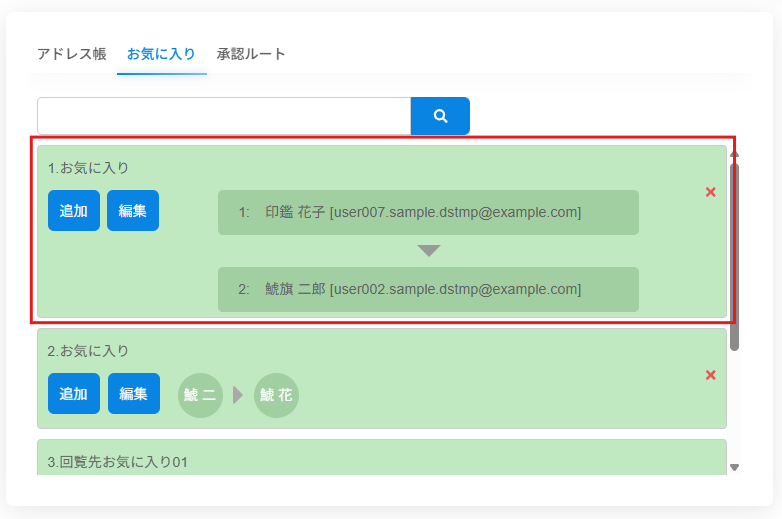Click the right arrow between the avatars
This screenshot has width=782, height=519.
click(x=238, y=395)
